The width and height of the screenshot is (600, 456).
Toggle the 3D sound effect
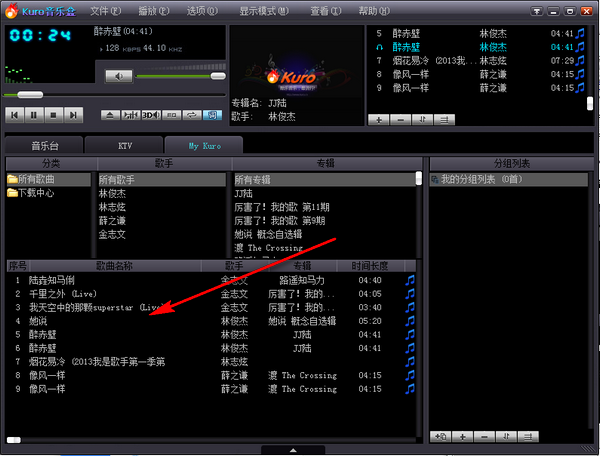pos(151,115)
